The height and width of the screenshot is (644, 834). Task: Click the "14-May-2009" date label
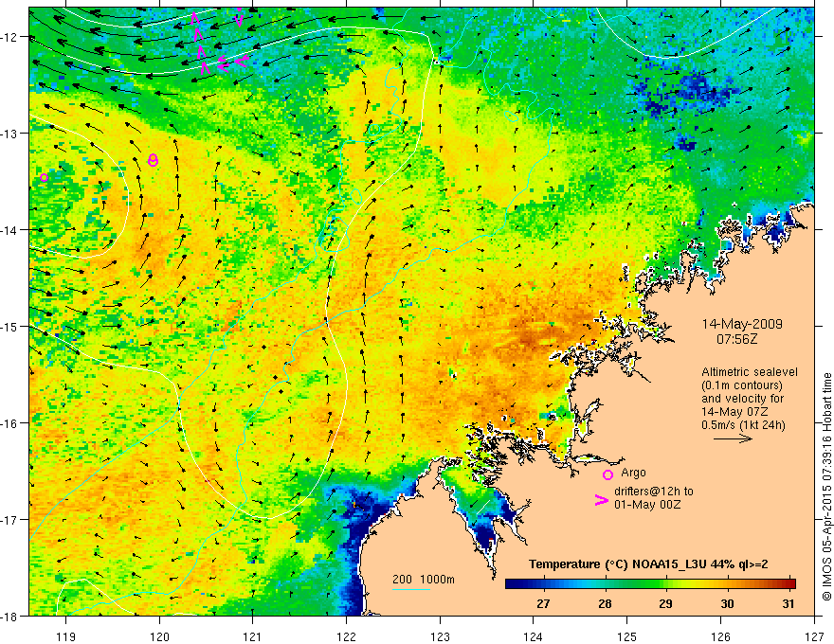(742, 324)
